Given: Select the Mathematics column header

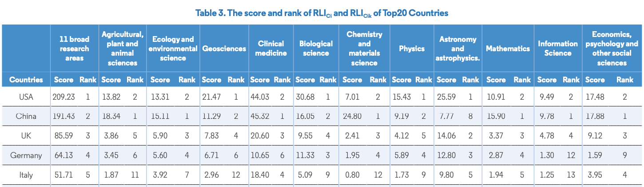Looking at the screenshot, I should [508, 49].
